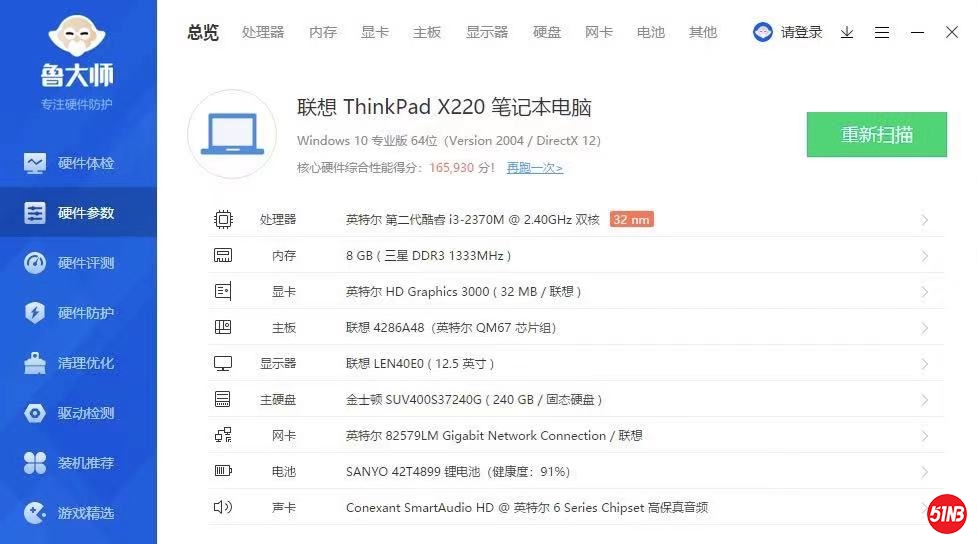Go to the 电池 tab
The width and height of the screenshot is (977, 544).
tap(651, 32)
